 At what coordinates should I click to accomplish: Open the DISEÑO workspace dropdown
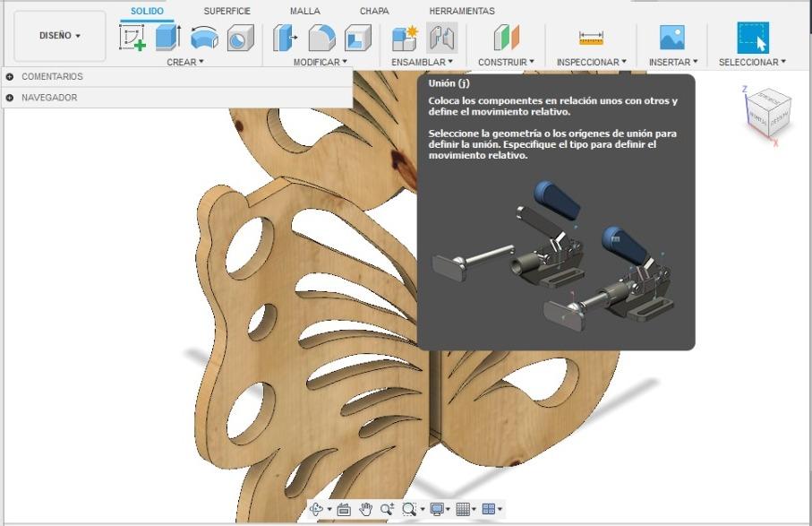60,36
